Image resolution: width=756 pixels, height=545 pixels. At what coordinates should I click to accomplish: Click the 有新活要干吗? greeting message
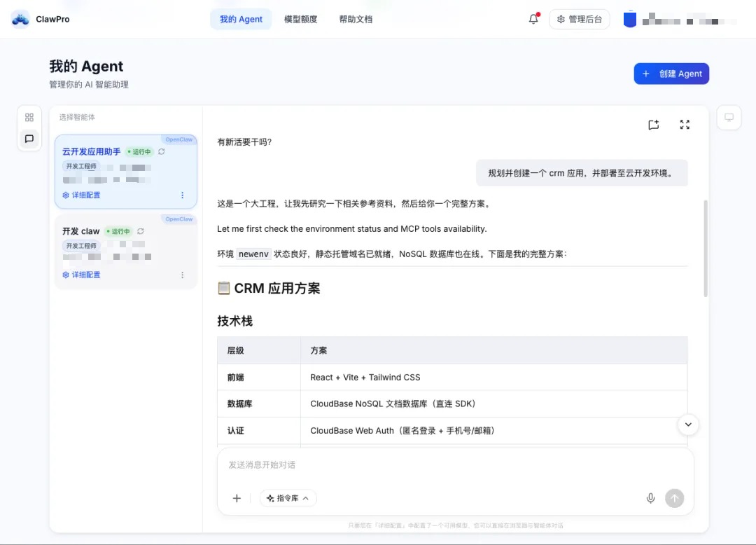pos(244,142)
